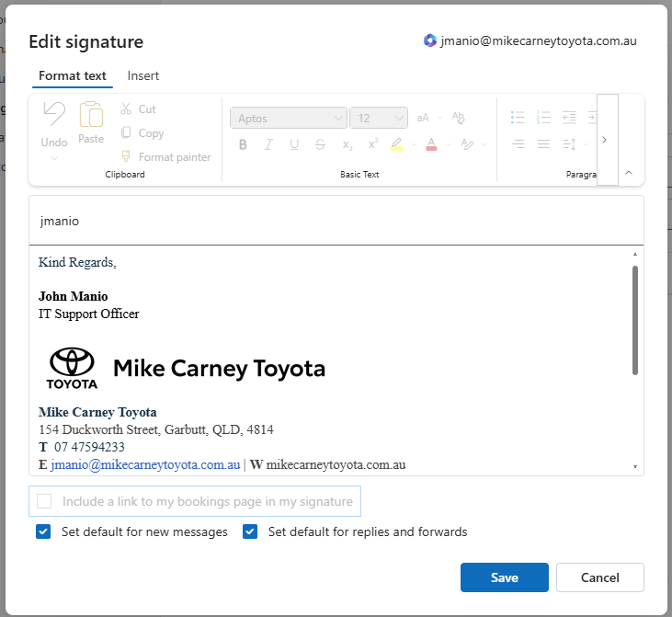Viewport: 672px width, 617px height.
Task: Toggle strikethrough text formatting
Action: click(x=320, y=144)
